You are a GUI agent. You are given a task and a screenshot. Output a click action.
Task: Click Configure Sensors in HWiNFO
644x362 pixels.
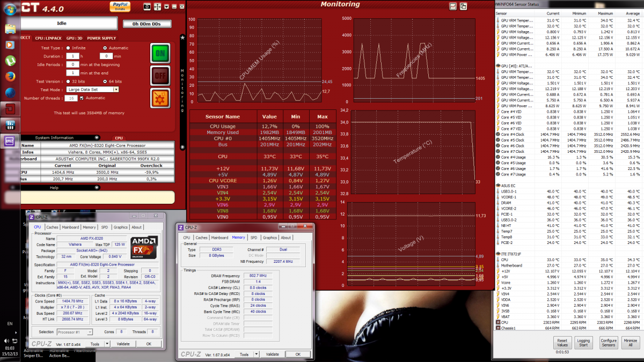tap(608, 343)
